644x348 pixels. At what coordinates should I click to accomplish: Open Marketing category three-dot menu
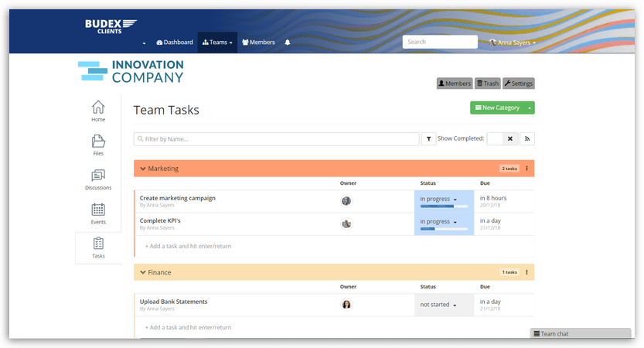click(527, 169)
